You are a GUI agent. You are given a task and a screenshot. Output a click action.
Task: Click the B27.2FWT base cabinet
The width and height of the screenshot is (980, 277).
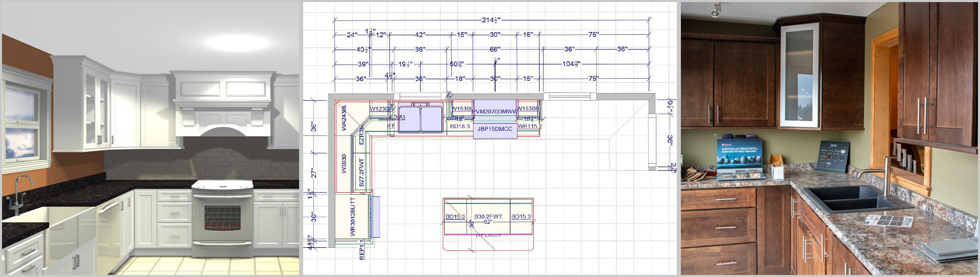[x=361, y=172]
